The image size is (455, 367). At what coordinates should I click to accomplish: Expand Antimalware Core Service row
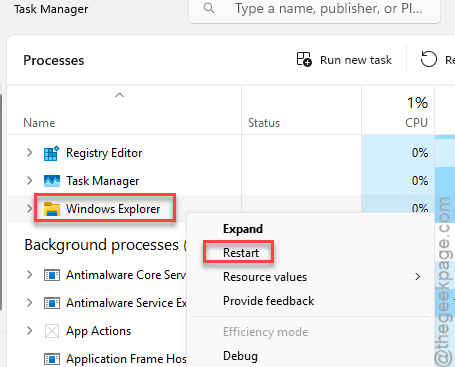pyautogui.click(x=30, y=275)
